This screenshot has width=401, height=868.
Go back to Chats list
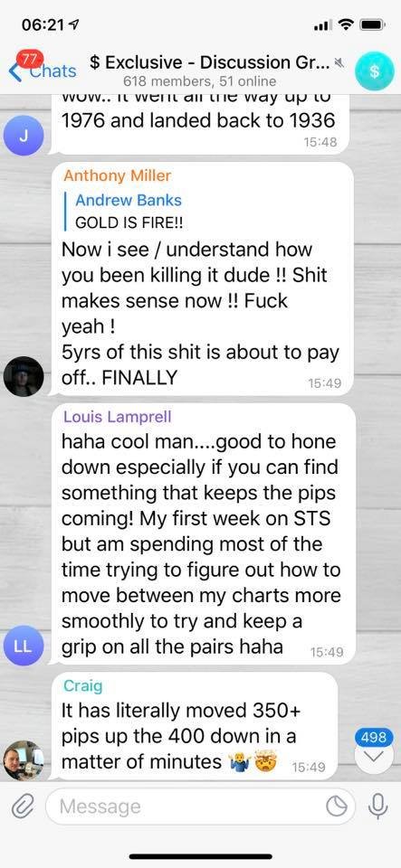click(43, 71)
